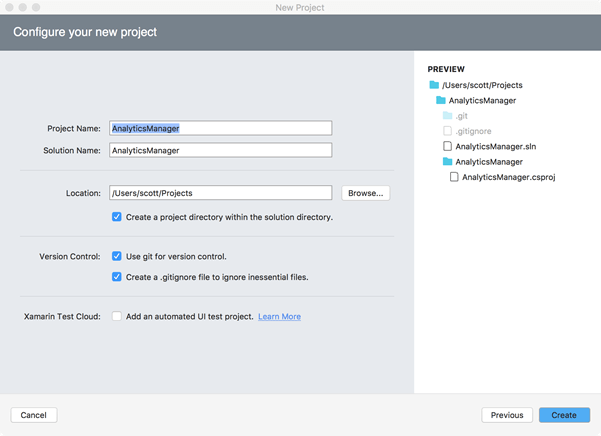Enable add an automated UI test project
601x436 pixels.
(x=117, y=316)
